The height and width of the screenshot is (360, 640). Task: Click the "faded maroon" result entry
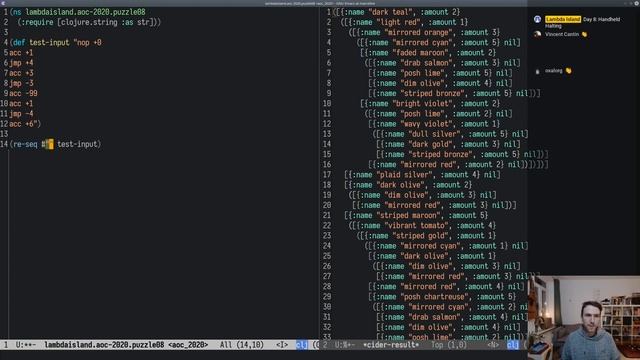(x=428, y=53)
